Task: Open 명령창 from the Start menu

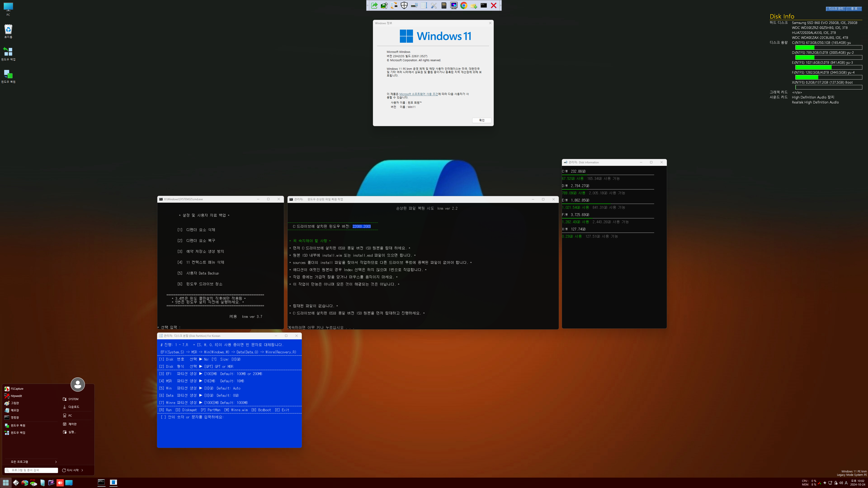Action: 12,418
